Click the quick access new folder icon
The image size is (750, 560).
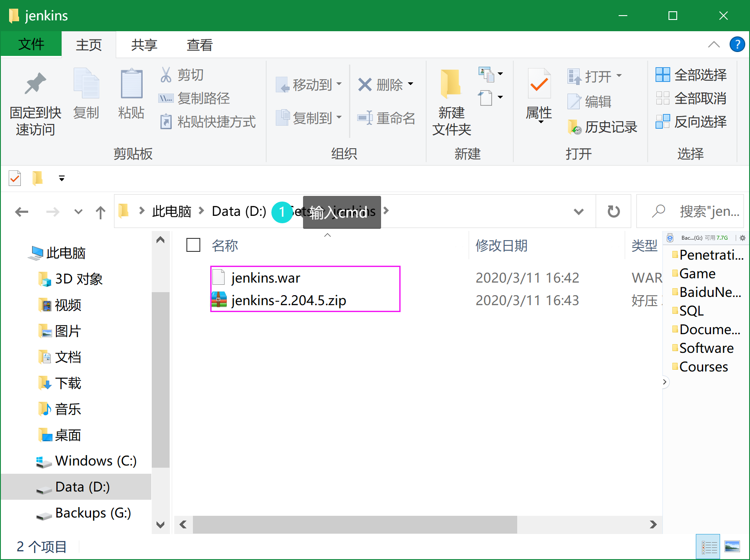click(38, 178)
